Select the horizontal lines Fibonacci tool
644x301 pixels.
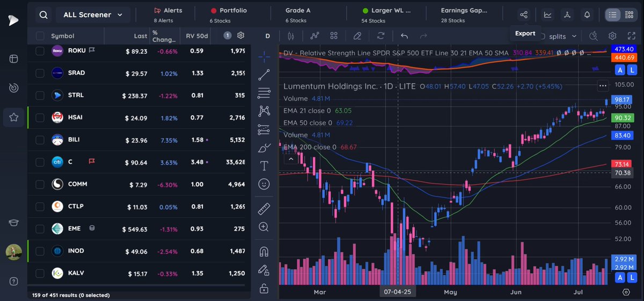pyautogui.click(x=264, y=93)
